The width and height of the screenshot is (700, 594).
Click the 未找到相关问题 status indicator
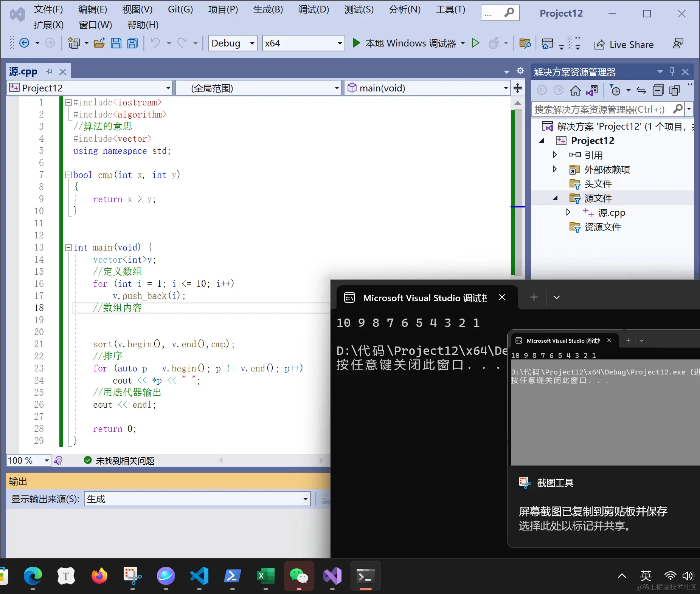point(119,461)
